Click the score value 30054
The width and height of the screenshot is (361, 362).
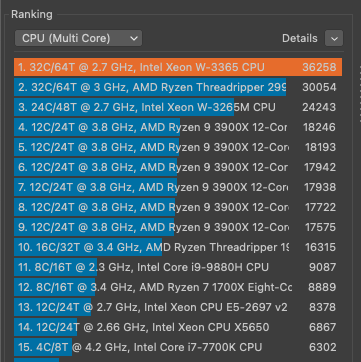319,87
